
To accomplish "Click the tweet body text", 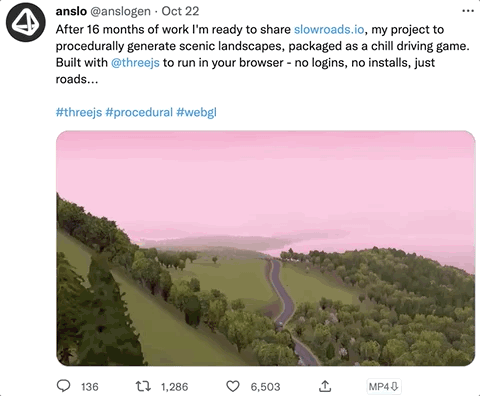I will pos(262,54).
